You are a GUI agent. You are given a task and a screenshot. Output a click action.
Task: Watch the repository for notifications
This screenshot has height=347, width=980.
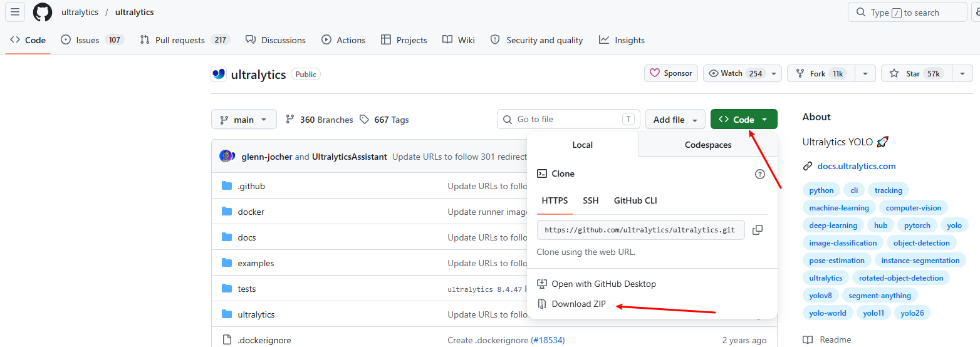(743, 73)
